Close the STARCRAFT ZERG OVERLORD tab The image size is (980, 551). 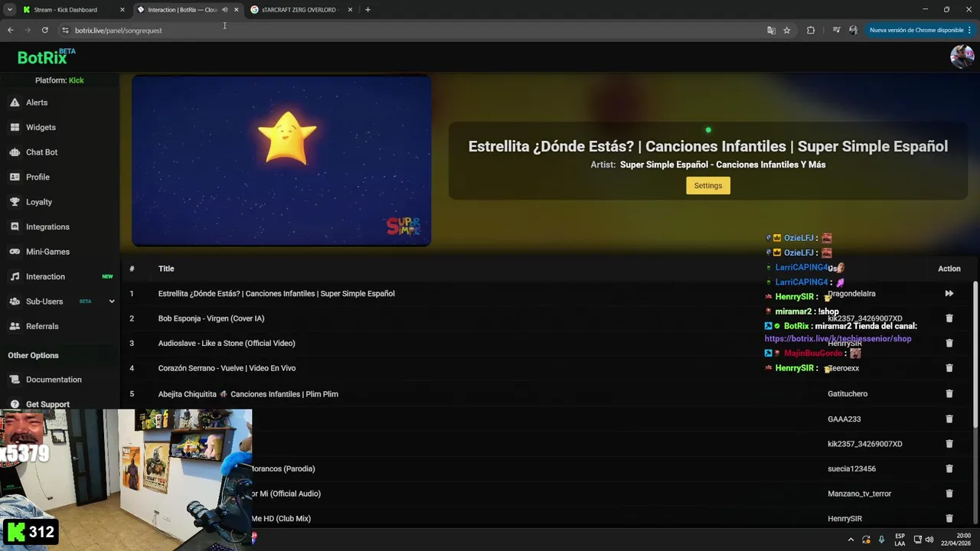[351, 10]
